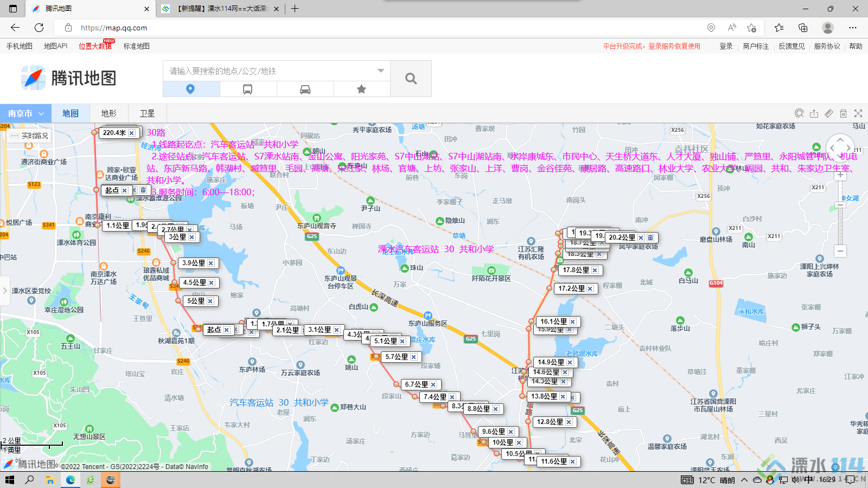Open the map area search tool
Screen dimensions: 868x488
coord(799,113)
